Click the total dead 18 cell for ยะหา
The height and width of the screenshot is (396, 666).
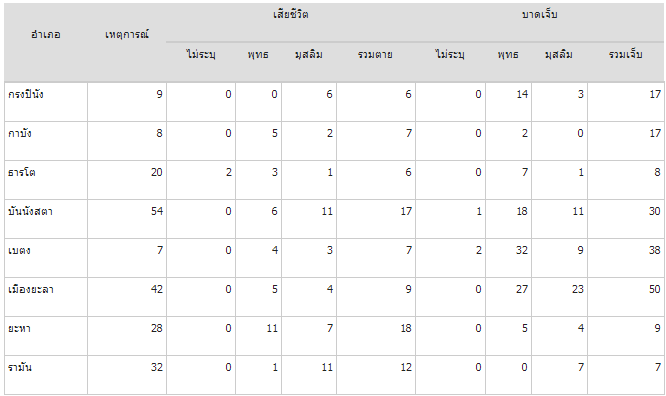(x=375, y=337)
